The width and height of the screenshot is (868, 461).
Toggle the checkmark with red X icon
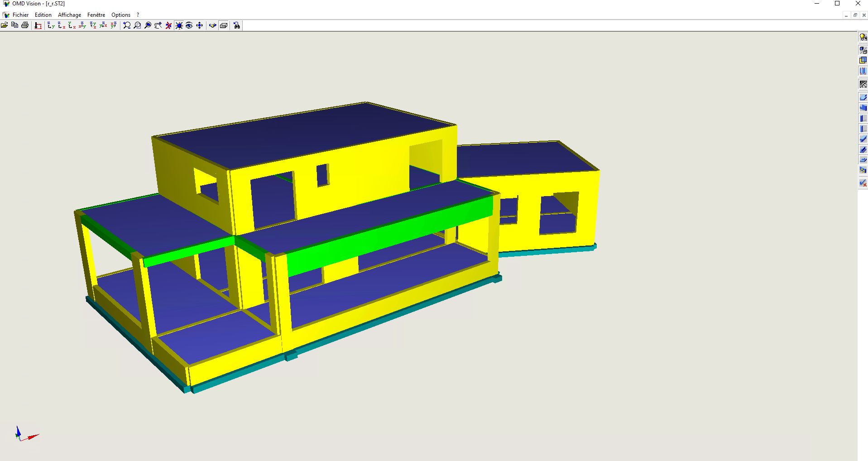[x=863, y=183]
